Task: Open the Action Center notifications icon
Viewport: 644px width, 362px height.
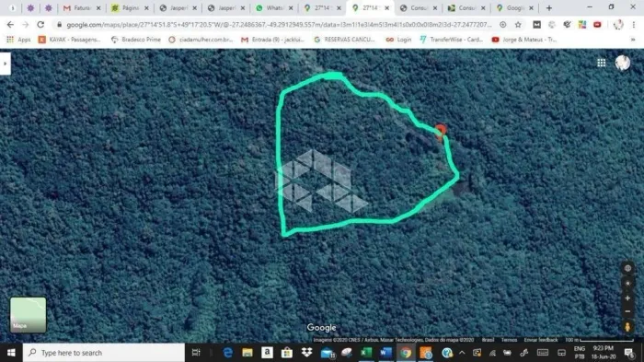Action: 628,353
